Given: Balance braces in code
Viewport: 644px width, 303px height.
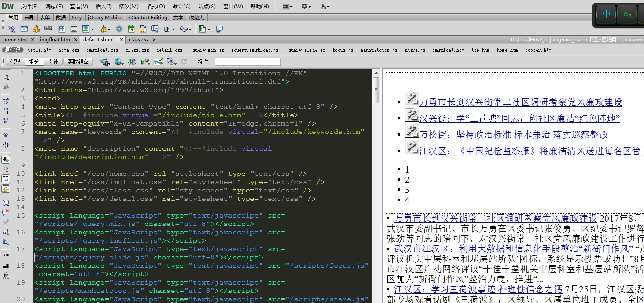Looking at the screenshot, I should pyautogui.click(x=6, y=144).
